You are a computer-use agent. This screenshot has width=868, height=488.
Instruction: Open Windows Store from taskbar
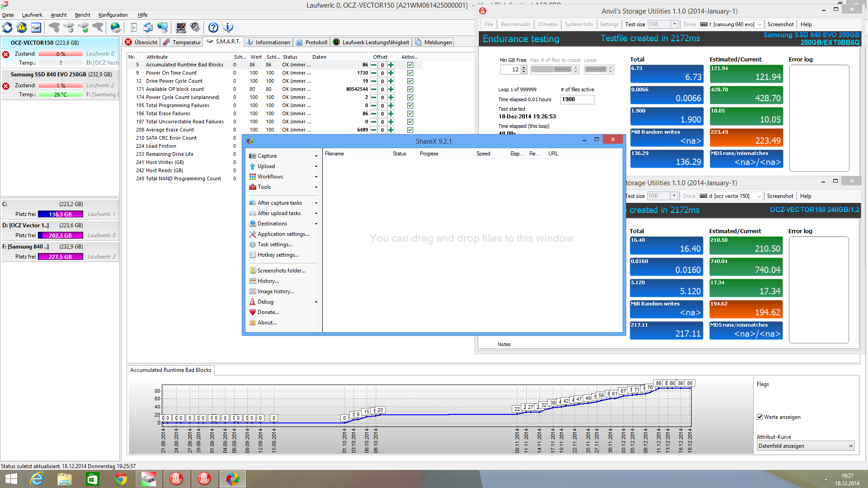(93, 479)
